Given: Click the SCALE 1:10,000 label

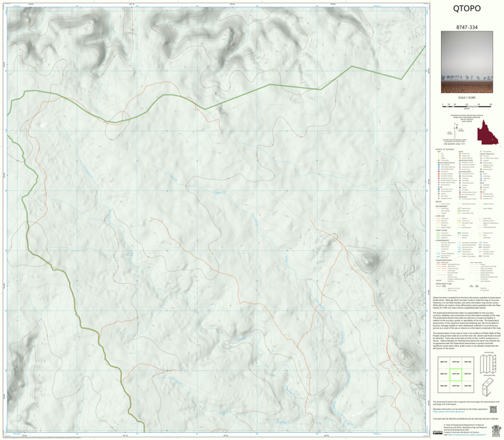Looking at the screenshot, I should (x=467, y=98).
